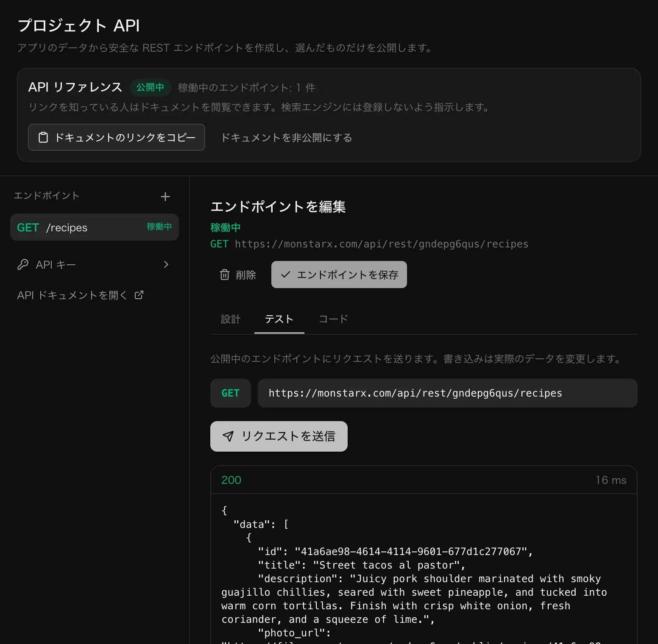Viewport: 658px width, 644px height.
Task: Click the external-link icon beside API ドキュメントを開く
Action: (139, 295)
